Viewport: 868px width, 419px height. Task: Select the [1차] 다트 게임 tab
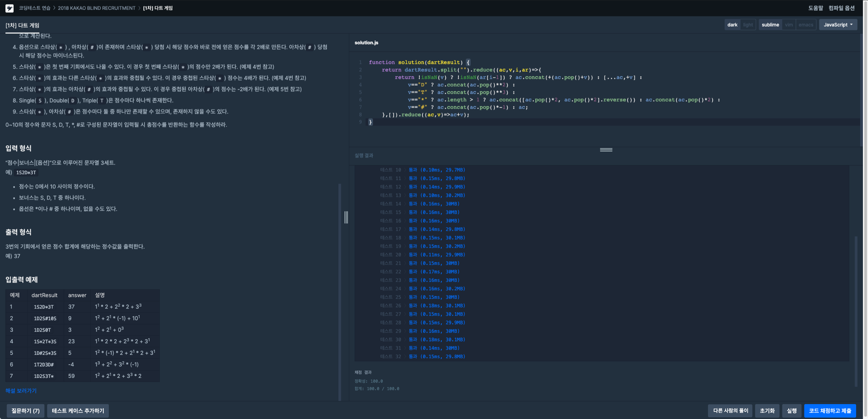pos(23,25)
